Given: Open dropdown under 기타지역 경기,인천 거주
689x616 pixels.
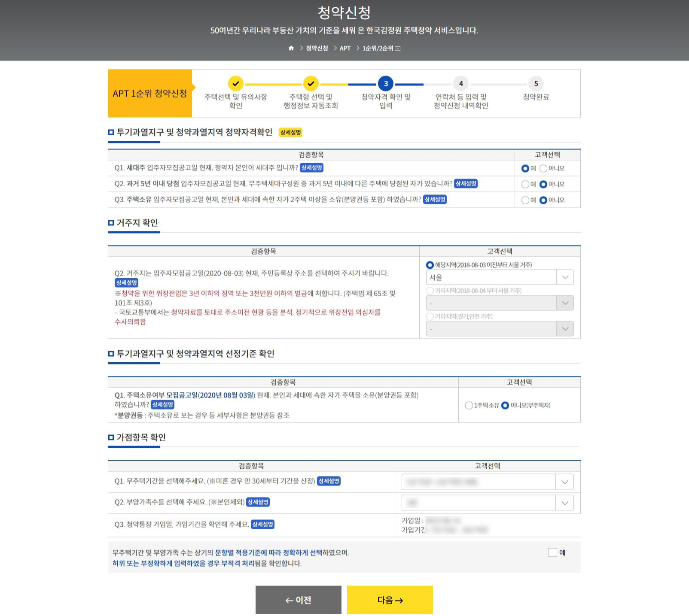Looking at the screenshot, I should pos(500,329).
